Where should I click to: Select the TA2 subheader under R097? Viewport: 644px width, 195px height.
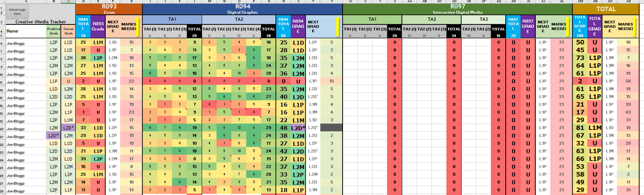[x=431, y=19]
